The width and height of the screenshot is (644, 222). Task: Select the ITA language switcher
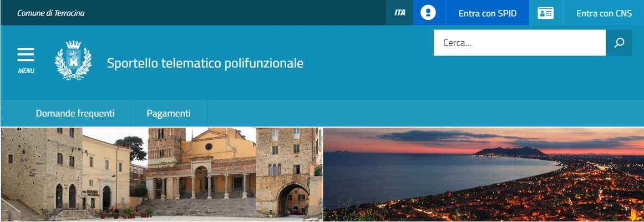point(399,13)
